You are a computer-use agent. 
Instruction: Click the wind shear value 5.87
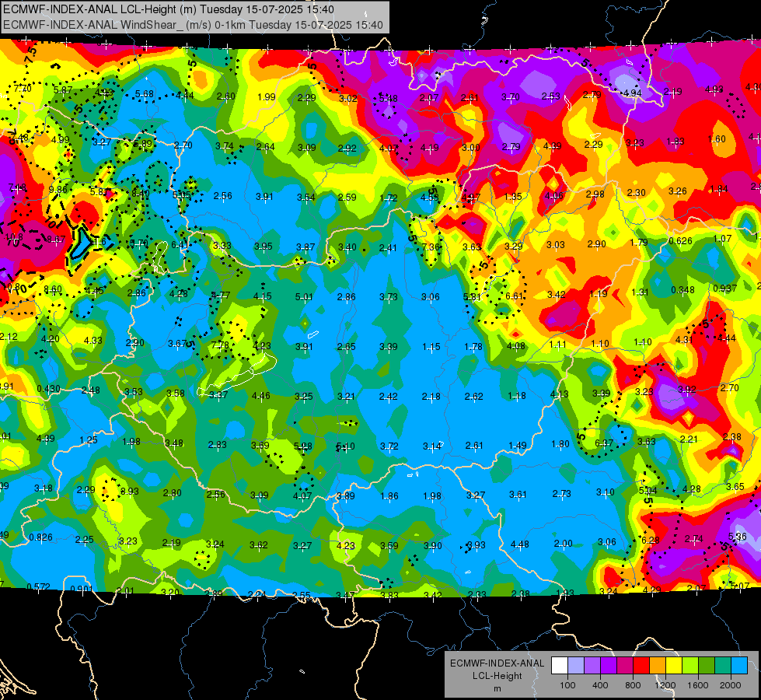point(63,90)
